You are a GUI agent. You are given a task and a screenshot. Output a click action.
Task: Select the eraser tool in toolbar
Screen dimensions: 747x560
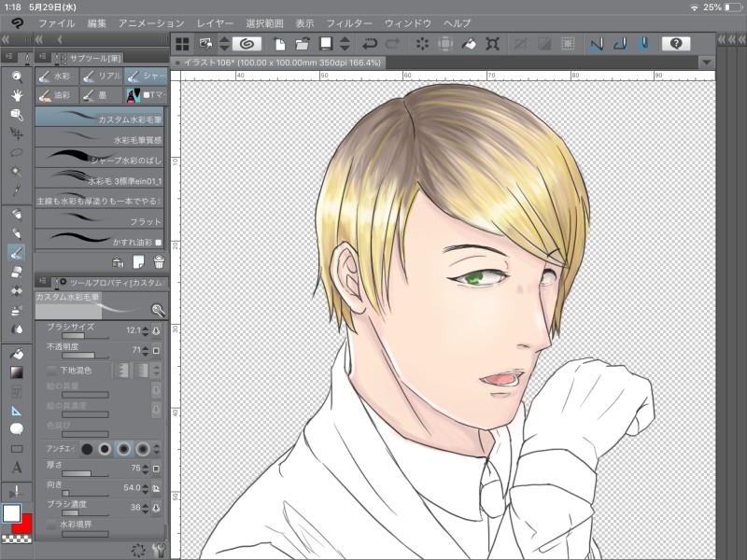[17, 272]
